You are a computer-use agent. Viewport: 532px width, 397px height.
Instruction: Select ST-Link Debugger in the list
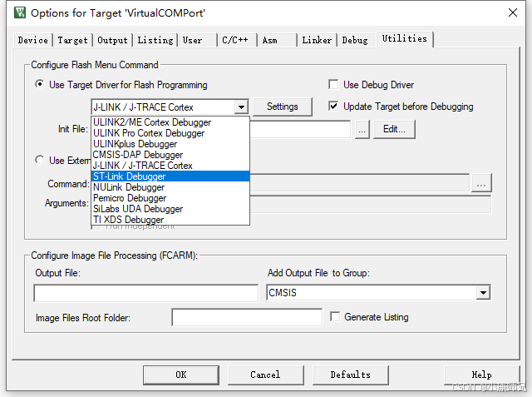pyautogui.click(x=170, y=176)
